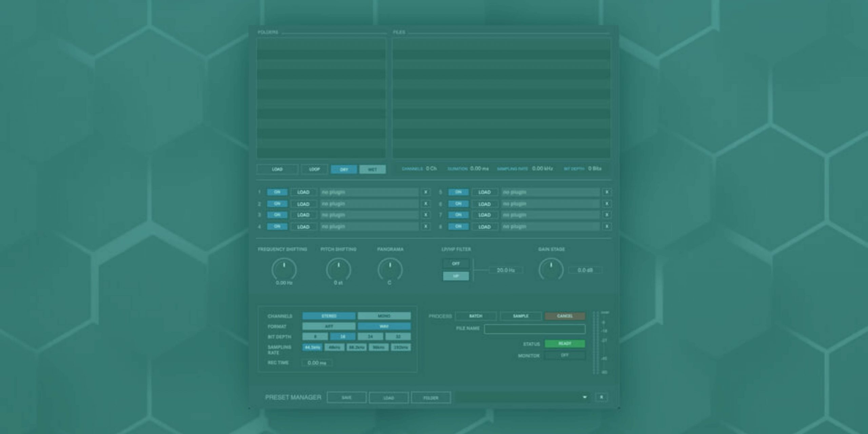The image size is (868, 434).
Task: Click the Panorama knob
Action: click(390, 270)
